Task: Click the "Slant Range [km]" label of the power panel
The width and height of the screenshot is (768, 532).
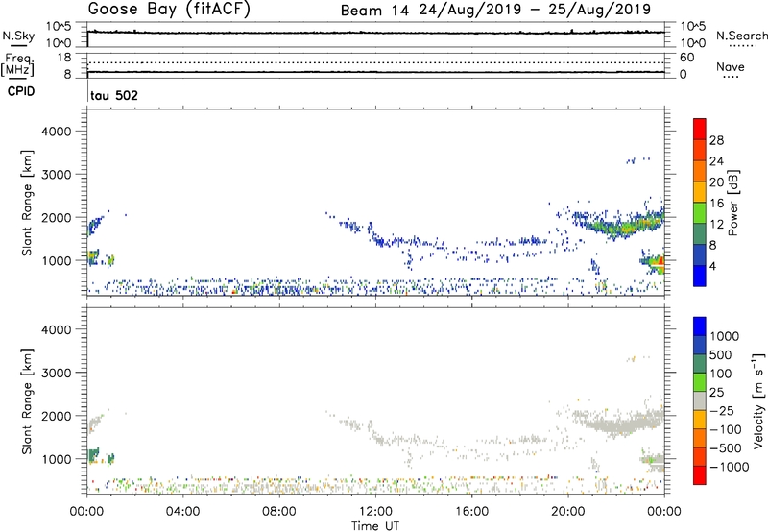Action: point(27,203)
